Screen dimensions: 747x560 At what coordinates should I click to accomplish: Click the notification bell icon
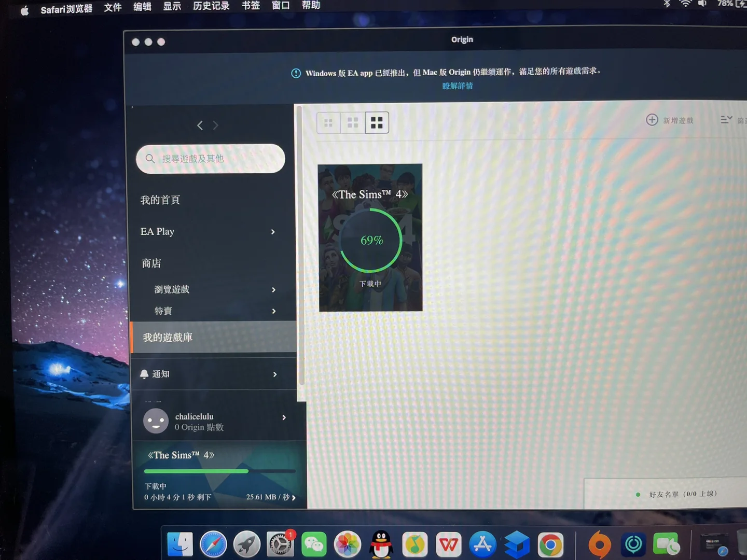[144, 374]
